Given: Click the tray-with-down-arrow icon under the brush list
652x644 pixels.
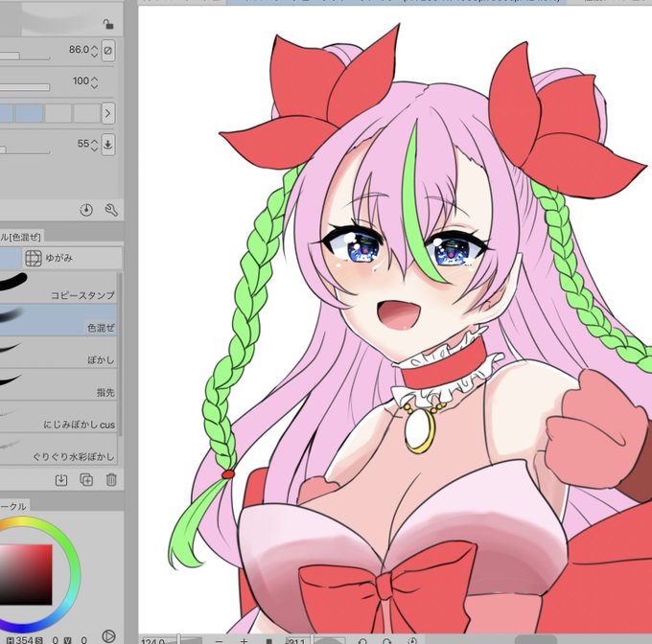Looking at the screenshot, I should click(x=61, y=480).
